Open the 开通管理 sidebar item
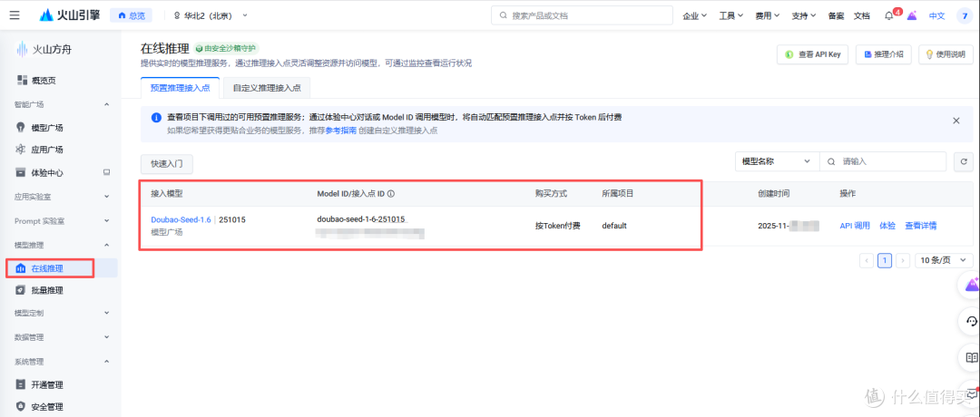The image size is (980, 417). point(41,385)
